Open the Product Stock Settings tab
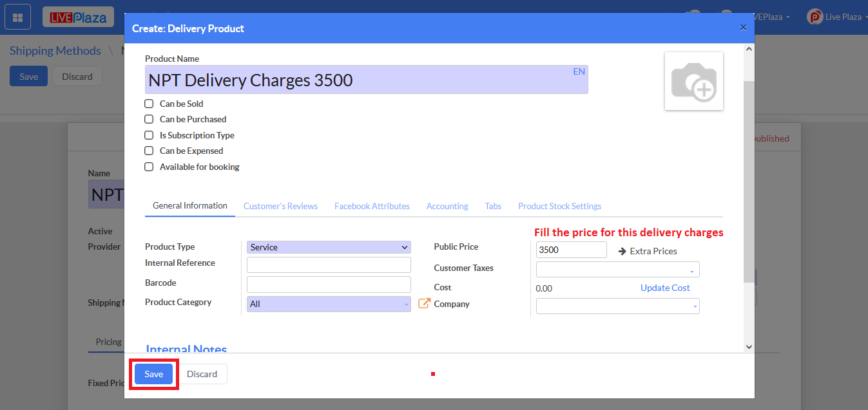The height and width of the screenshot is (410, 868). coord(560,206)
